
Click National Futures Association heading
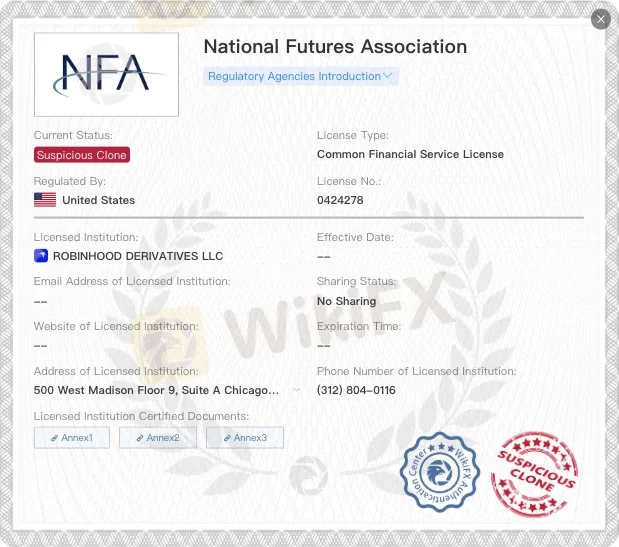(x=335, y=47)
